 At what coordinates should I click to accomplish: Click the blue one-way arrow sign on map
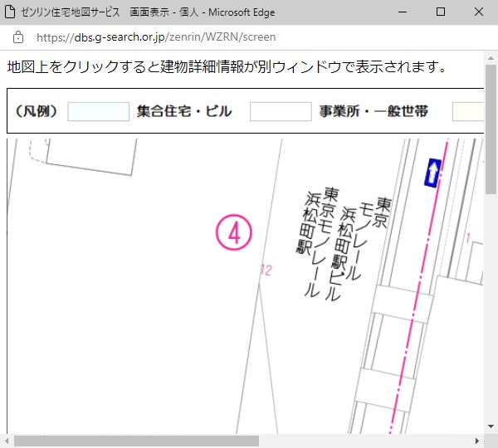tap(432, 173)
